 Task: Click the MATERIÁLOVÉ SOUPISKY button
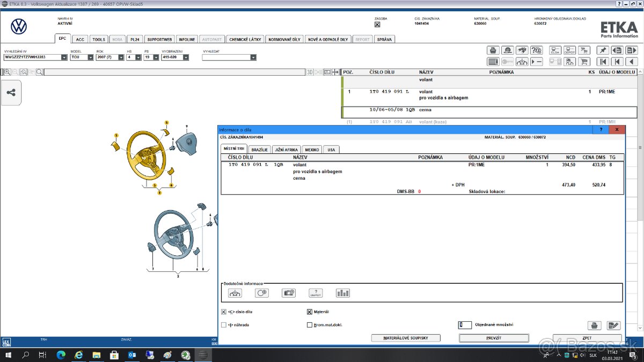[405, 338]
